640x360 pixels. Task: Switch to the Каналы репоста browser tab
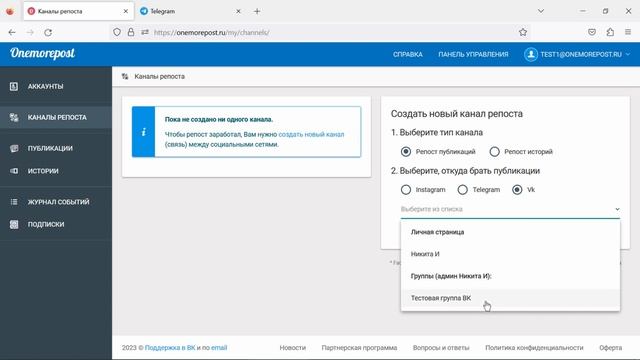(78, 11)
